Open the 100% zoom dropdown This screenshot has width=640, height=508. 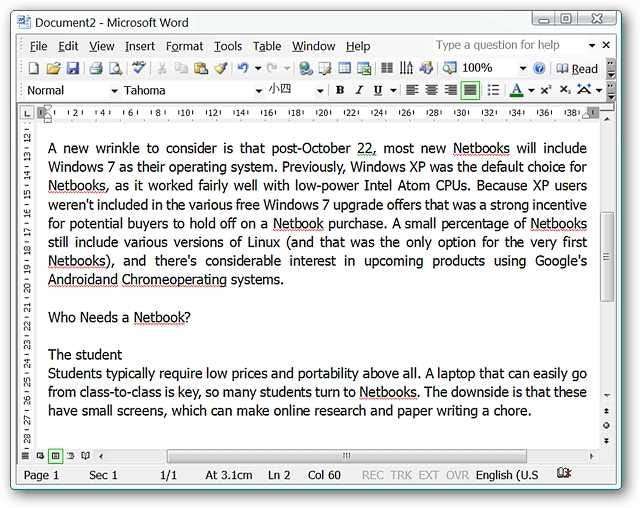click(x=522, y=69)
